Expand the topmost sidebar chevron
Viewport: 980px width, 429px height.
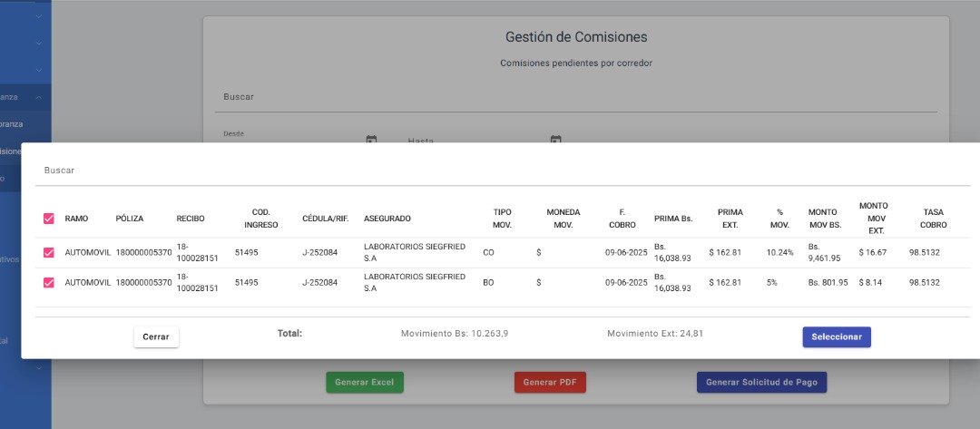[x=39, y=16]
